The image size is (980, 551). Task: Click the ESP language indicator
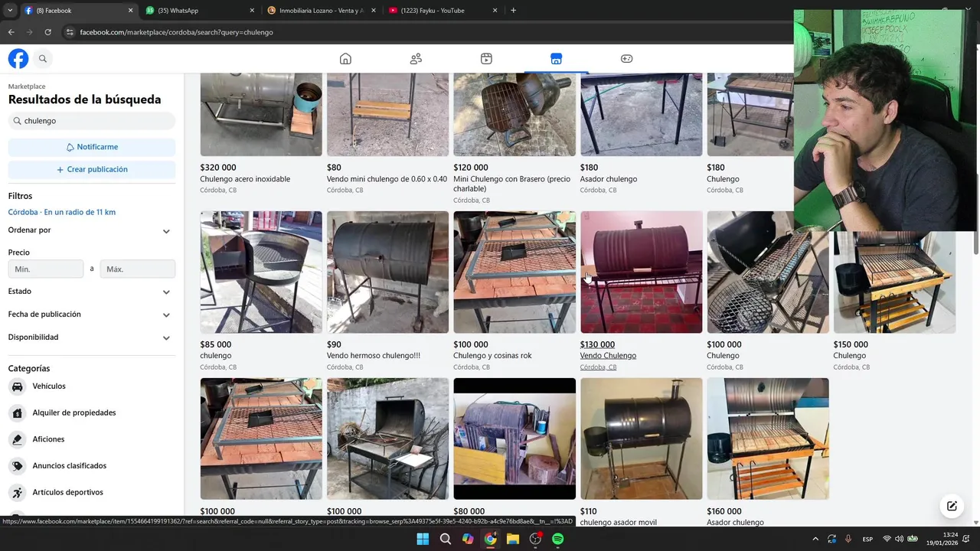[x=867, y=539]
